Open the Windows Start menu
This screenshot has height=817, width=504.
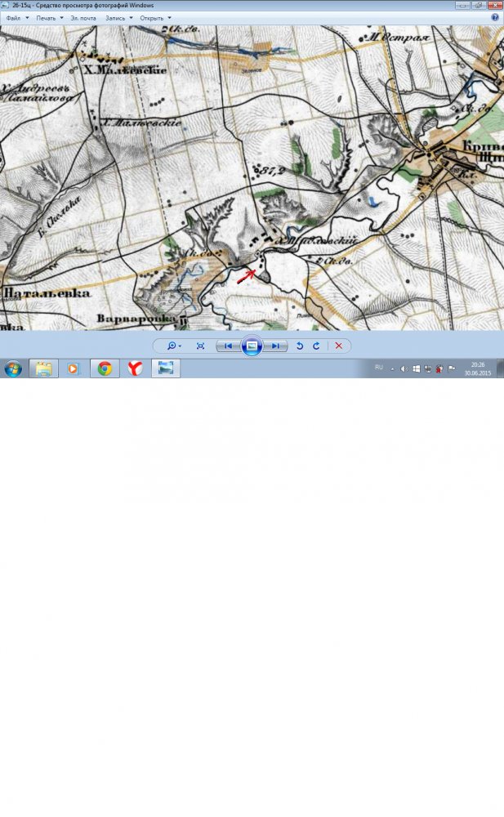tap(13, 368)
